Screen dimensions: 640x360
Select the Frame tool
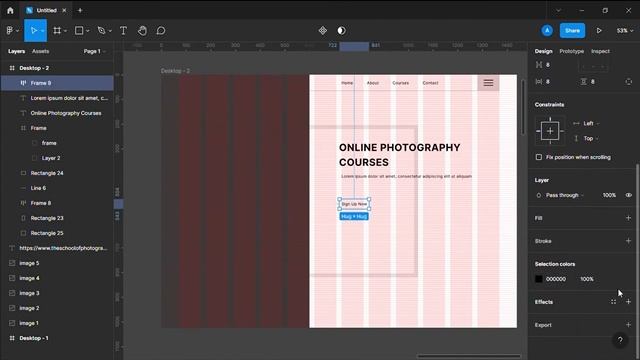pyautogui.click(x=57, y=31)
